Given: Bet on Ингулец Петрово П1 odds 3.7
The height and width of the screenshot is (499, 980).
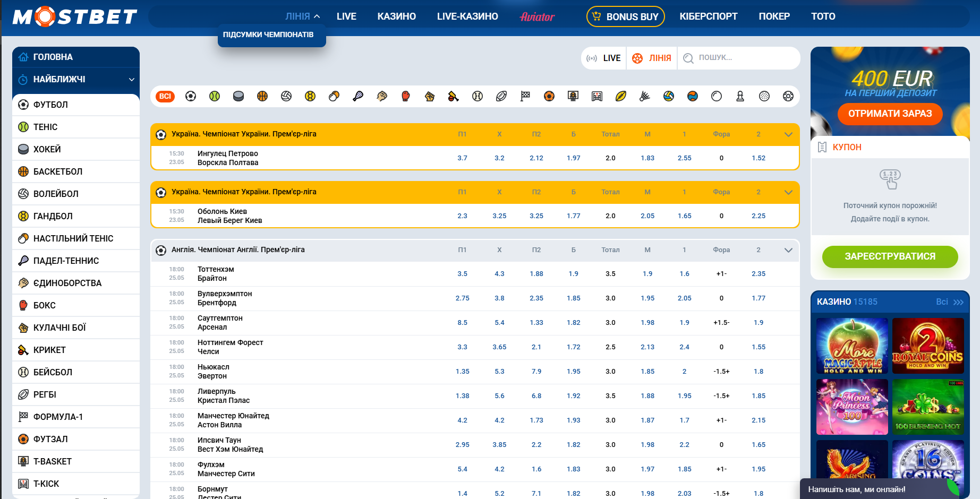Looking at the screenshot, I should tap(463, 158).
